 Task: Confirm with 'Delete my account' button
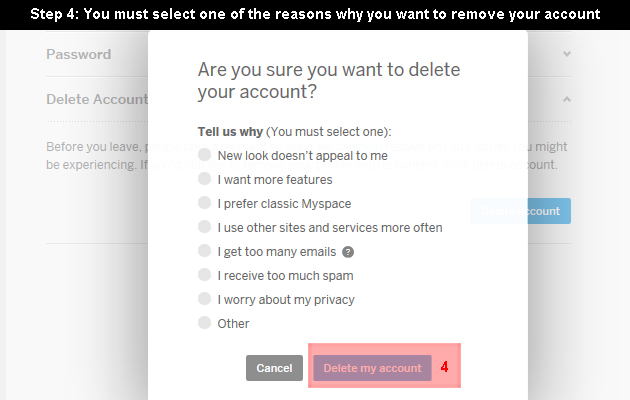click(x=372, y=368)
